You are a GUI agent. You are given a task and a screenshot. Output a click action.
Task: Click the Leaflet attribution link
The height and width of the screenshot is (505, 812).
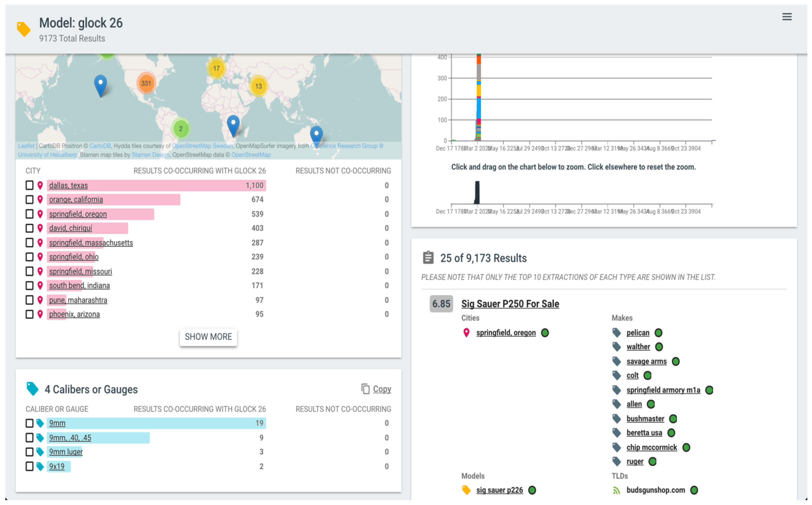click(x=26, y=146)
